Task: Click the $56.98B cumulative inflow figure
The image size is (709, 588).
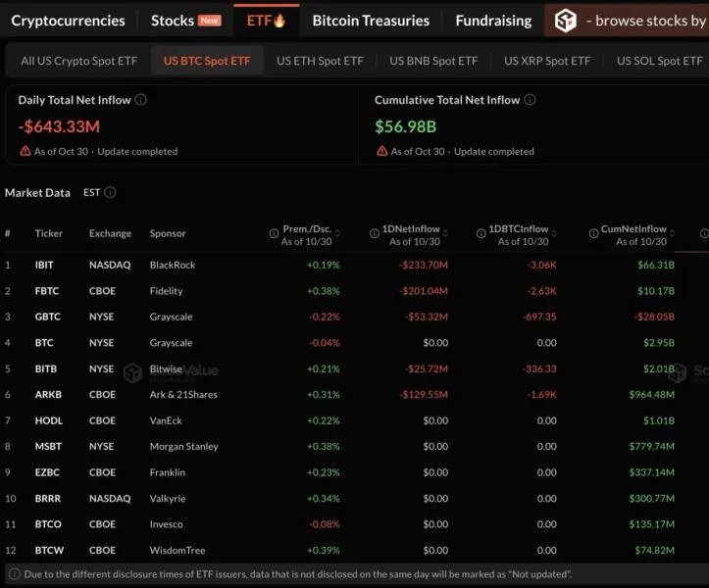Action: click(405, 126)
